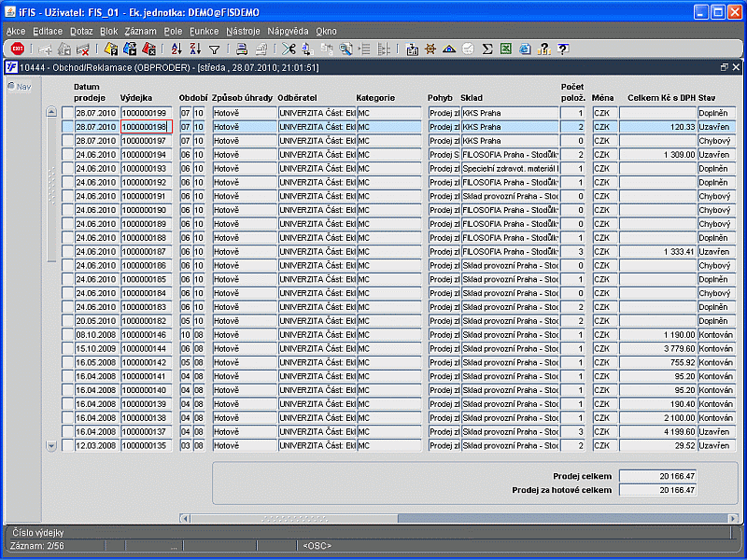Click the records scroll-up arrow button
This screenshot has height=560, width=747.
point(51,112)
